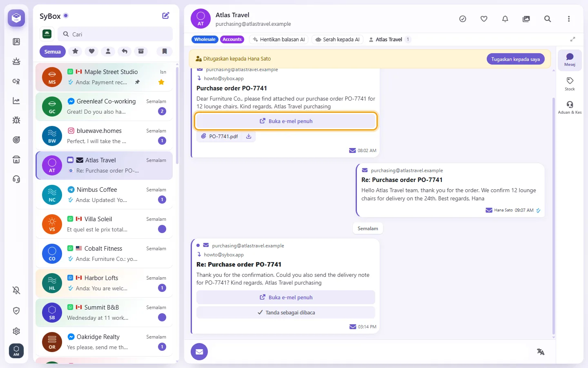Open the target icon in the left sidebar
The image size is (588, 368).
(16, 140)
